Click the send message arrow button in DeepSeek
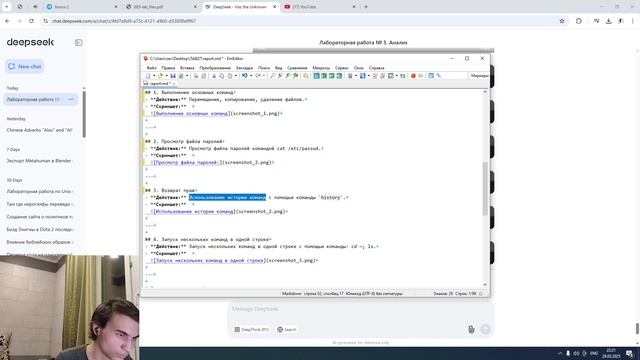The width and height of the screenshot is (640, 360). click(x=485, y=329)
